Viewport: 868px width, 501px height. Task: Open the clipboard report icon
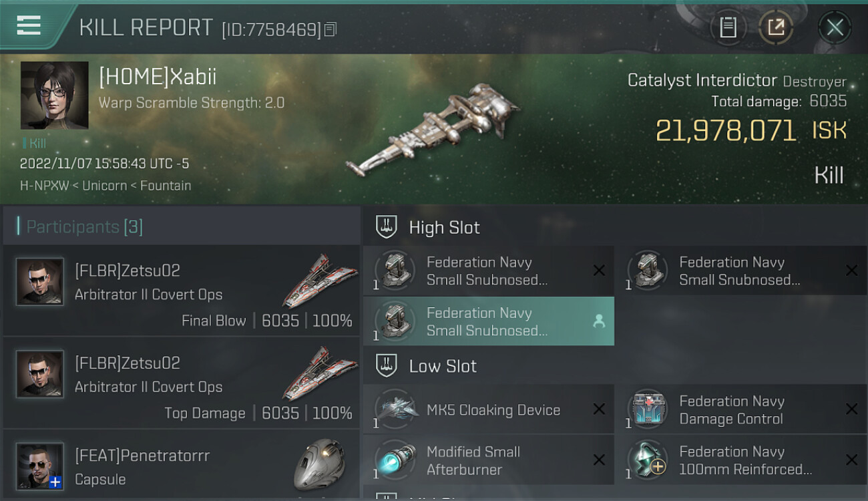[x=728, y=27]
